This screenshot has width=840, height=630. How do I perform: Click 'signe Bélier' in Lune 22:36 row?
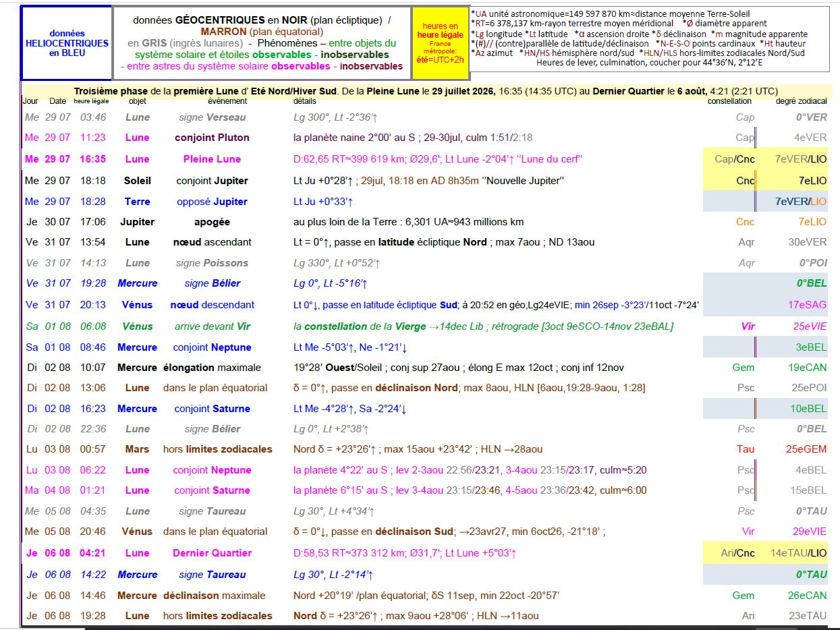coord(213,429)
